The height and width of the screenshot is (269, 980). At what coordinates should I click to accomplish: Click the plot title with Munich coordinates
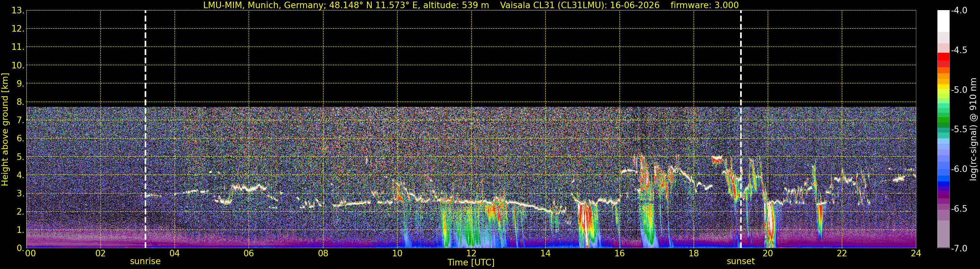(346, 5)
